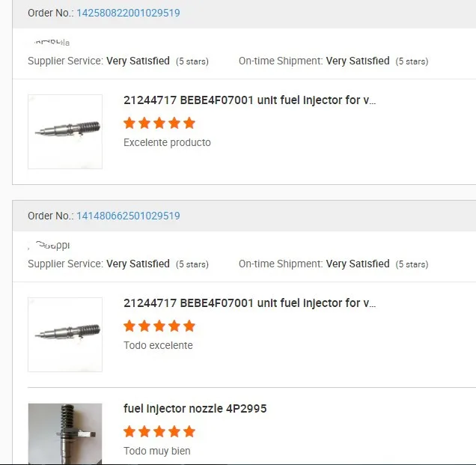This screenshot has width=476, height=465.
Task: Open order number 141480662501029519
Action: click(128, 216)
